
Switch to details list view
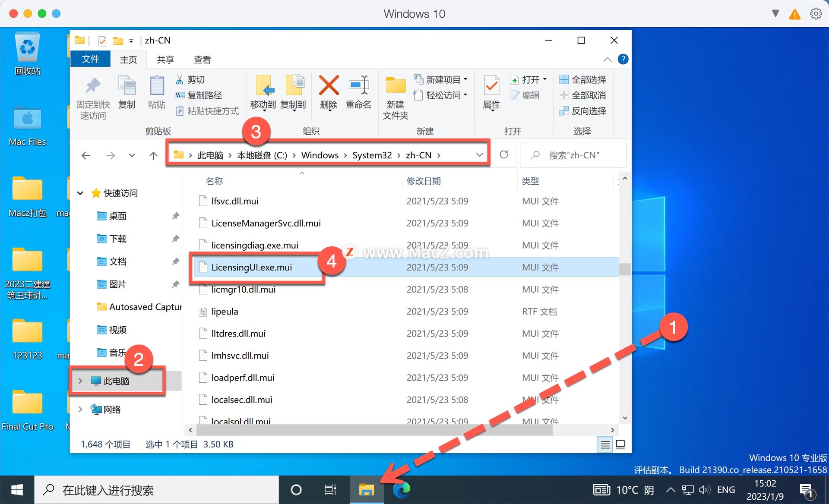point(604,444)
